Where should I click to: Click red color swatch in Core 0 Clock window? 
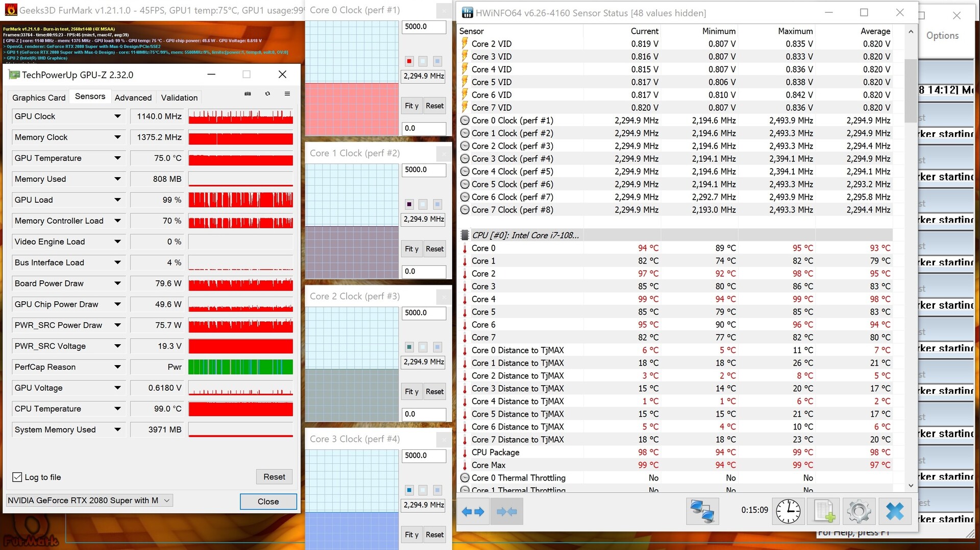pyautogui.click(x=409, y=61)
